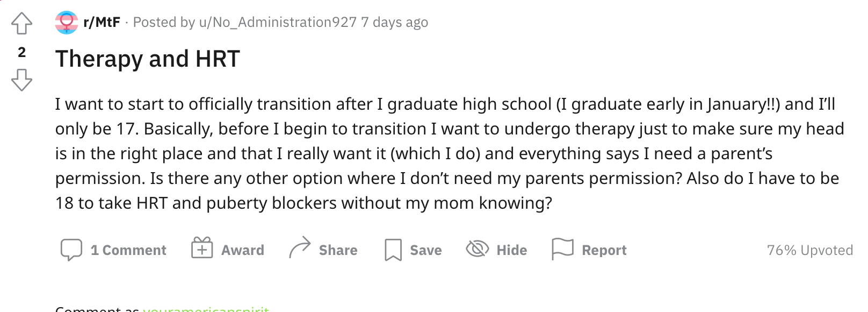Open the 1 Comment section
Screen dimensions: 868x312
[128, 250]
